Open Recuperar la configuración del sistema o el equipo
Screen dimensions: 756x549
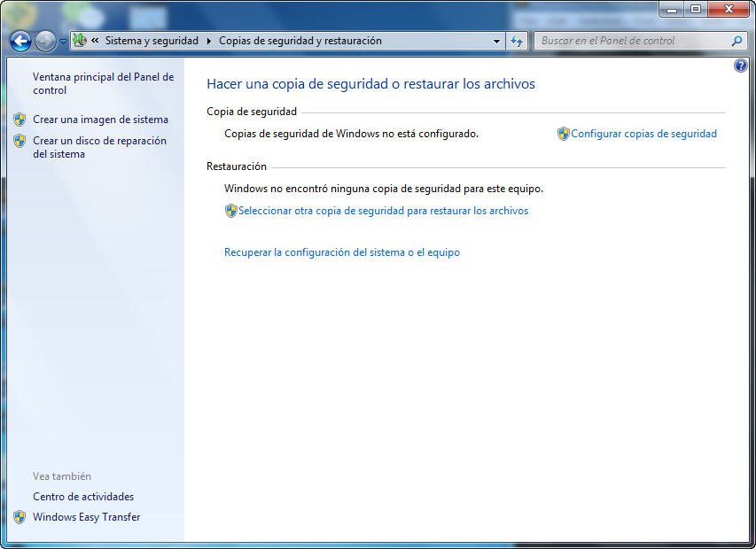342,252
